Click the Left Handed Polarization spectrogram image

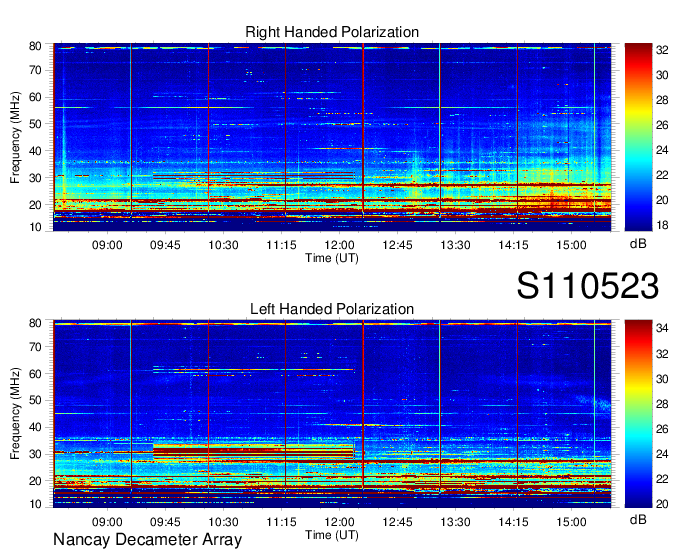tap(332, 414)
